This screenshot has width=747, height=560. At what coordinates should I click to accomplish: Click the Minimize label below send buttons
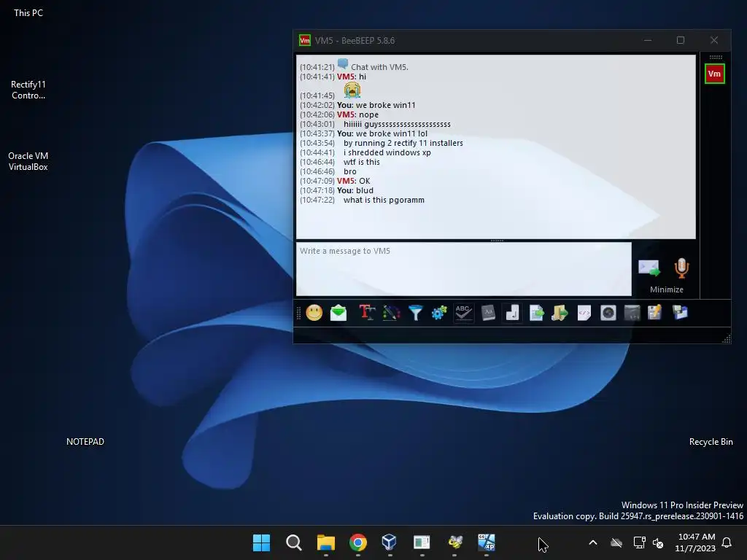(667, 289)
